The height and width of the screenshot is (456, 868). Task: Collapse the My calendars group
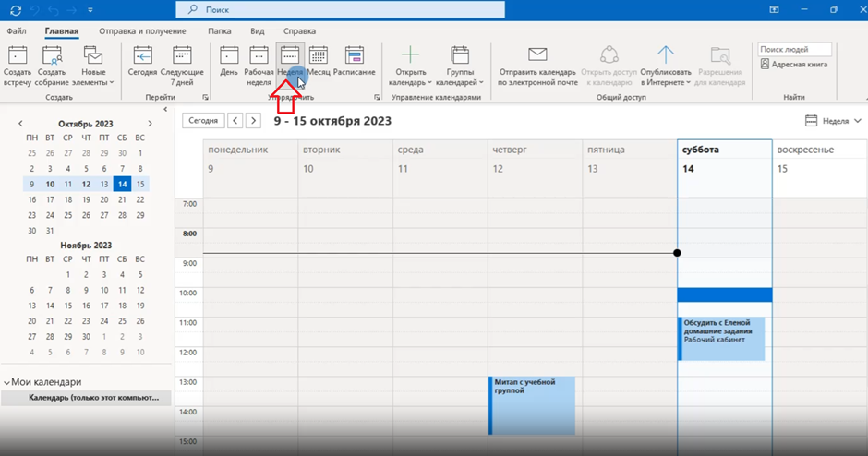click(6, 382)
